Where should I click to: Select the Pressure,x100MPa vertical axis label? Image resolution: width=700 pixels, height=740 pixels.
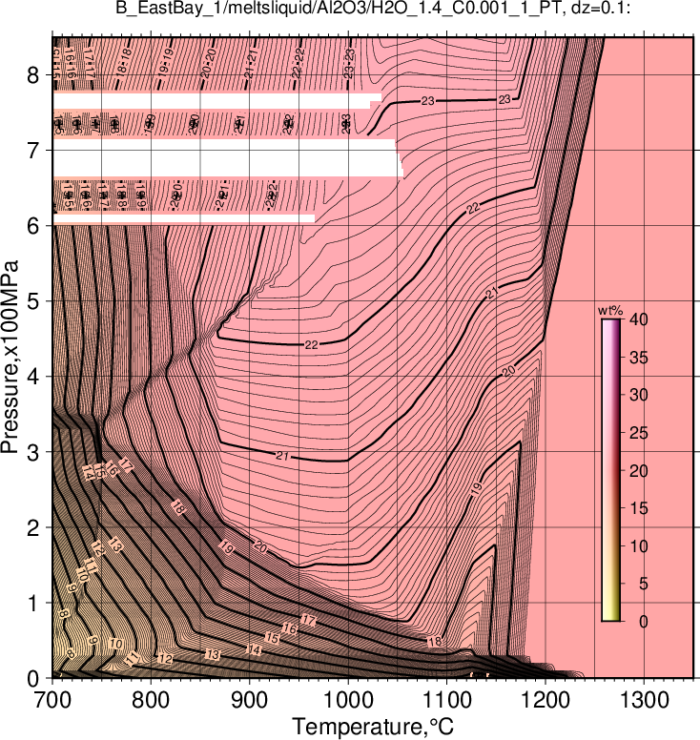tap(10, 357)
